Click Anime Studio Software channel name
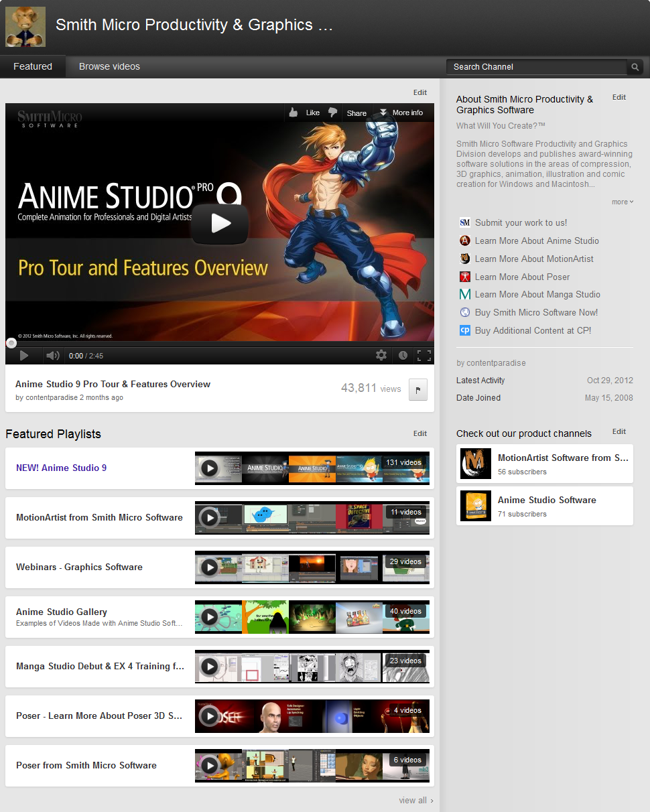Screen dimensions: 650x812 (x=547, y=500)
